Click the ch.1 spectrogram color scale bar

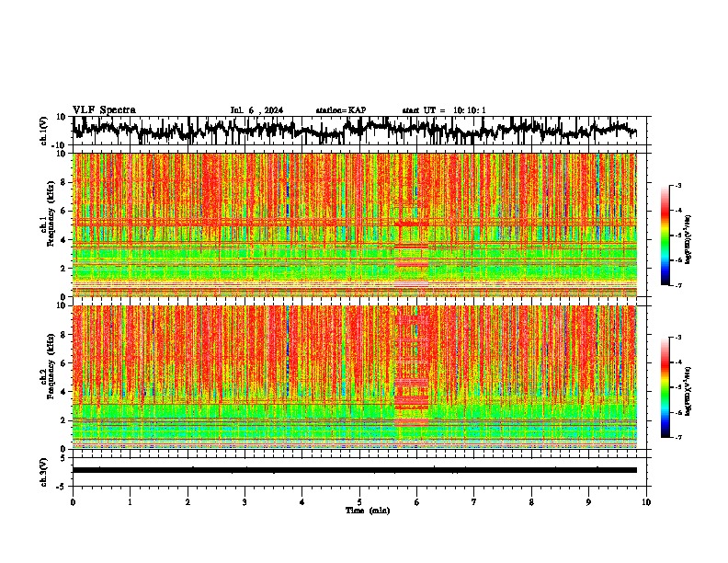[665, 236]
